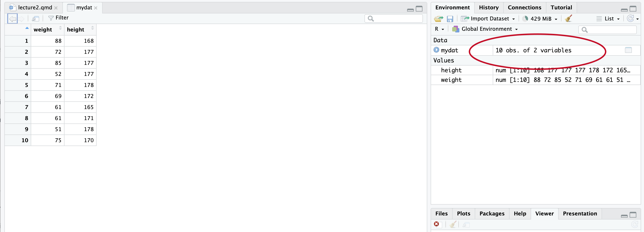This screenshot has height=232, width=644.
Task: Click the show in new window icon
Action: click(x=35, y=18)
